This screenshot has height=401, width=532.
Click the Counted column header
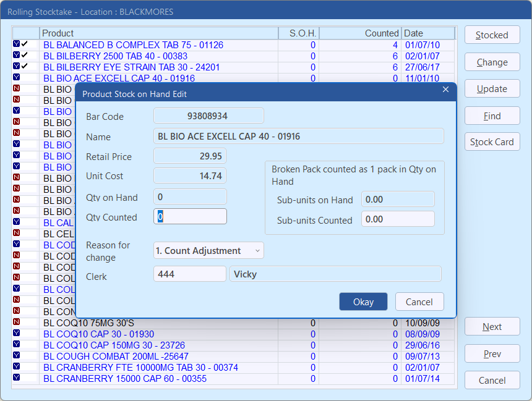click(x=360, y=33)
